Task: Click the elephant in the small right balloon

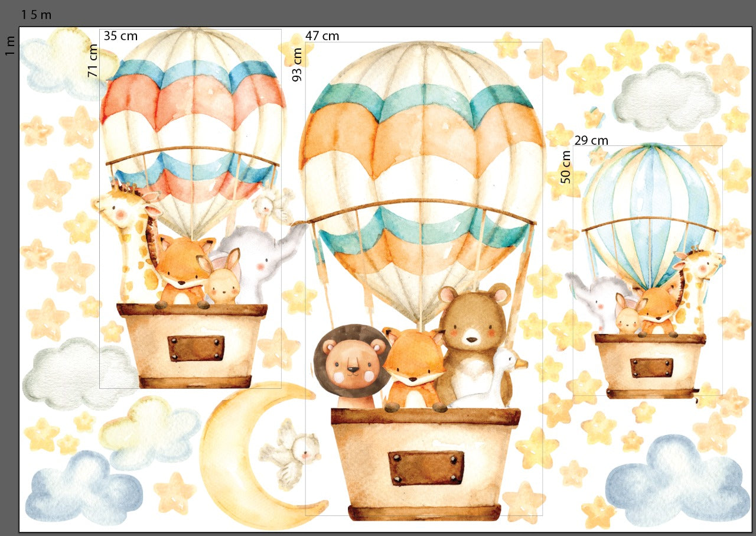Action: 598,301
